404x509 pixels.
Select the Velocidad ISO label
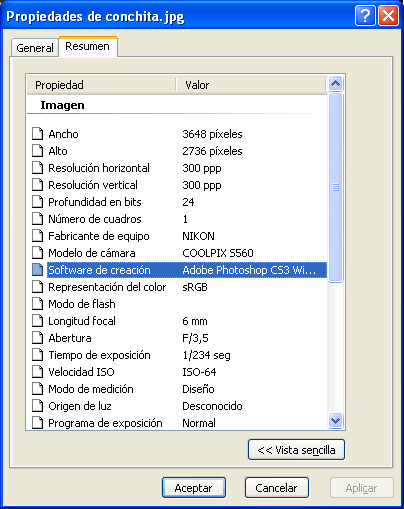[81, 372]
